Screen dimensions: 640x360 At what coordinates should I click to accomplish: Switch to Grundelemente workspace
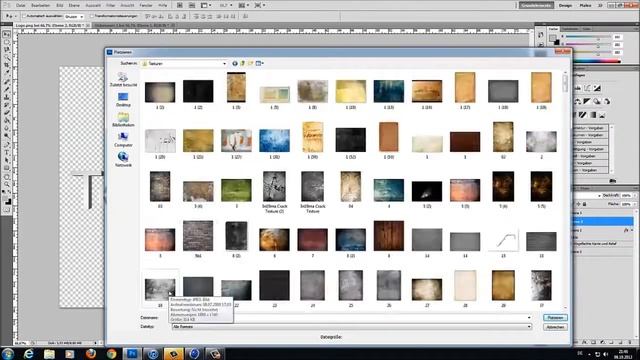click(536, 5)
